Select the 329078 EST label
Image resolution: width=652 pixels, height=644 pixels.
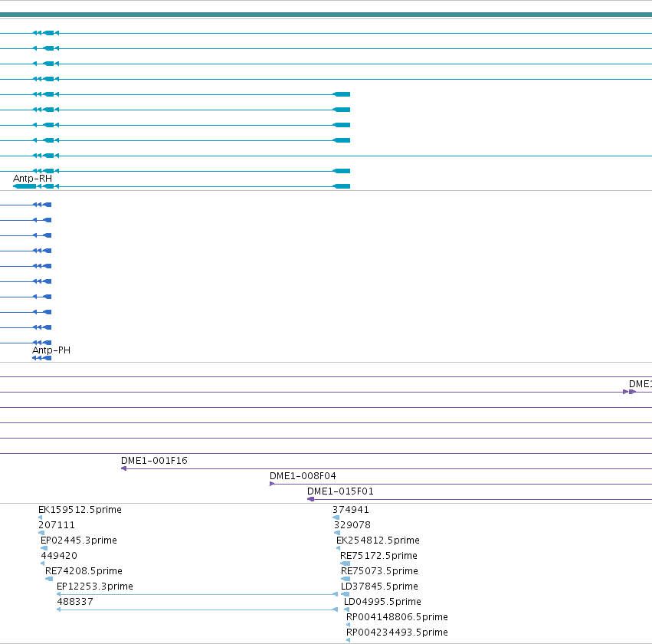(352, 525)
